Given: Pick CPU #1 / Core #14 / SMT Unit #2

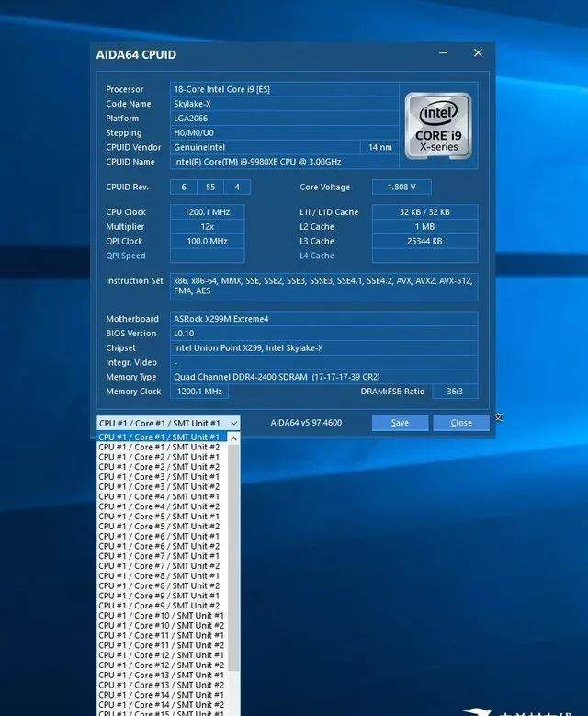Looking at the screenshot, I should (x=159, y=705).
